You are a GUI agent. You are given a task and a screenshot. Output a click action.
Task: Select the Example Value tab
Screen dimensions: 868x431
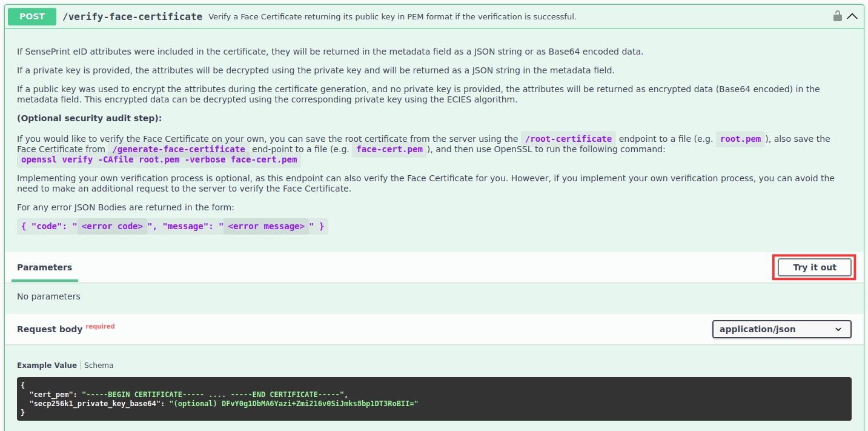(x=47, y=365)
